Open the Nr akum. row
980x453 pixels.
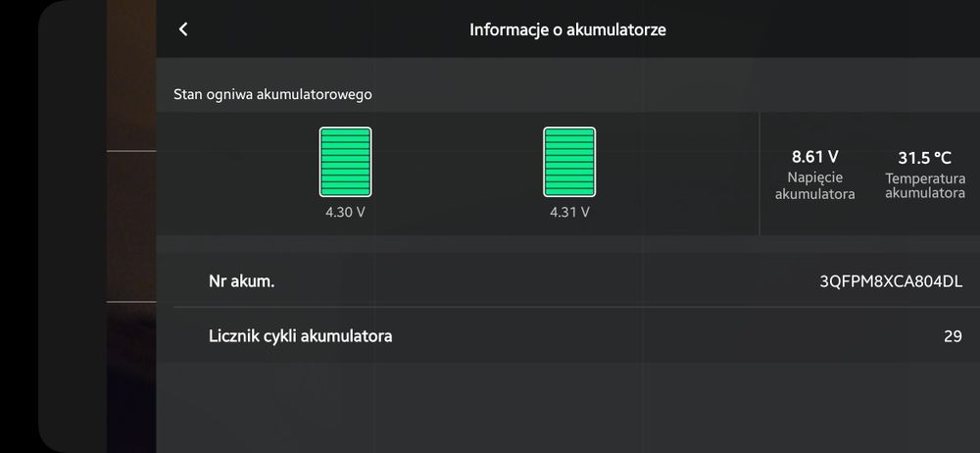tap(568, 281)
